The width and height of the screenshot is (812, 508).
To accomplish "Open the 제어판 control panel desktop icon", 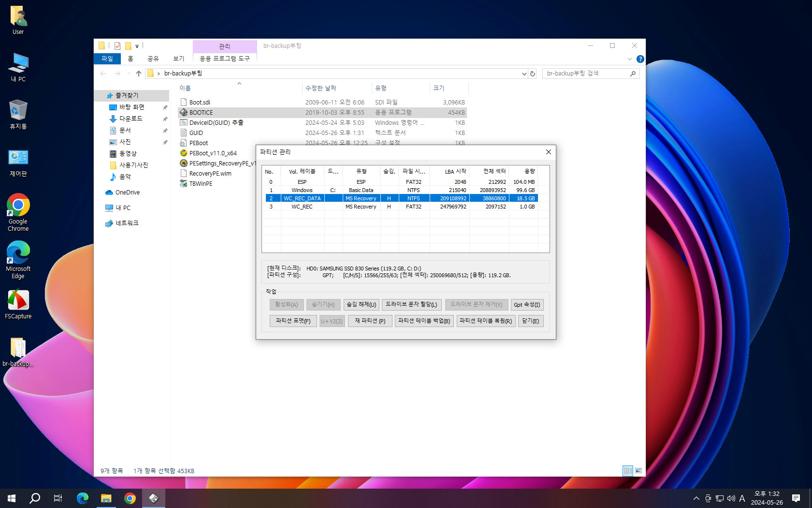I will (x=18, y=163).
